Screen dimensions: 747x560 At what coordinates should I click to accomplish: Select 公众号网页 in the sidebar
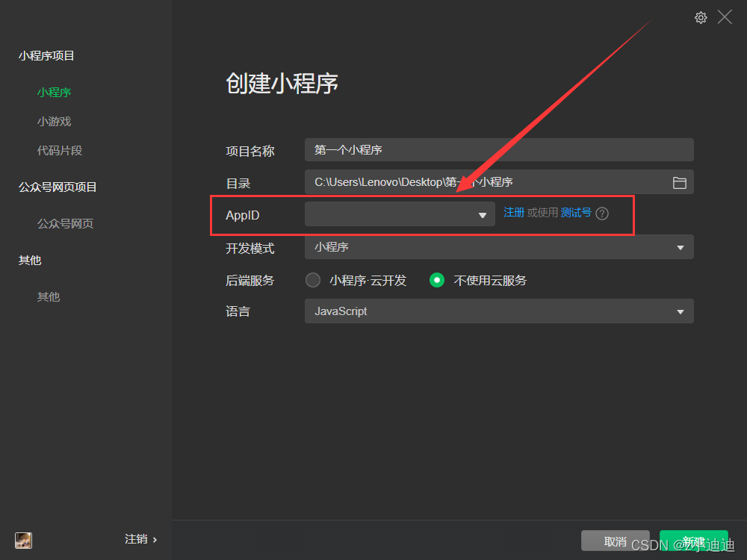point(64,223)
